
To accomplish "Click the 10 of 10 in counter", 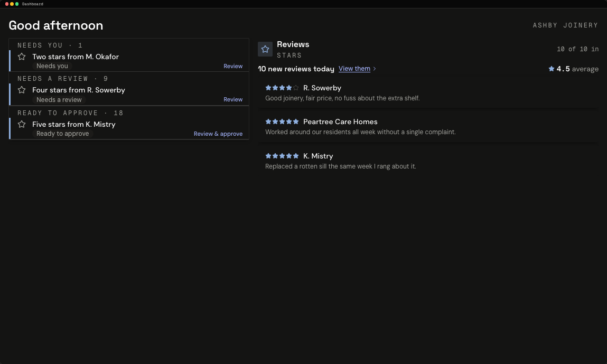I will (577, 49).
